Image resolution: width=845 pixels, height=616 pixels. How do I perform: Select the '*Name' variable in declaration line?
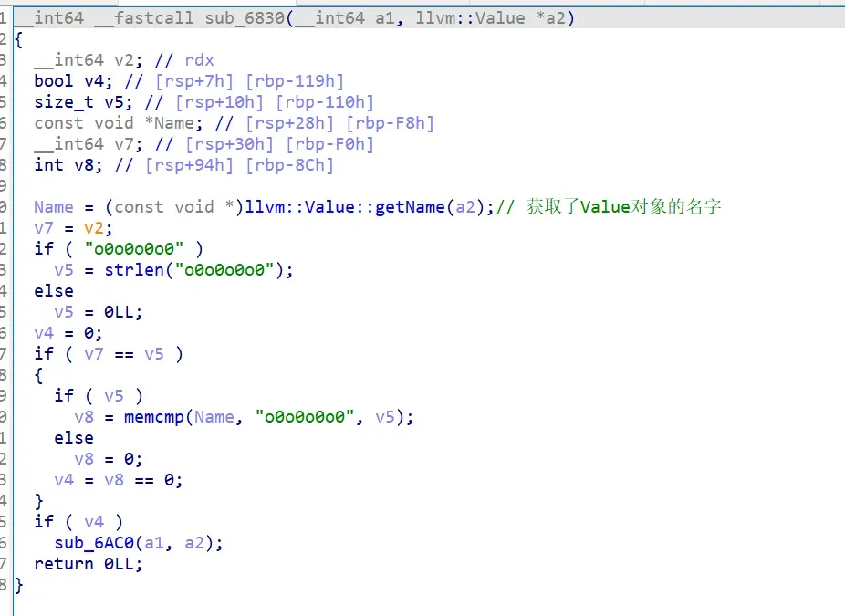click(x=169, y=123)
